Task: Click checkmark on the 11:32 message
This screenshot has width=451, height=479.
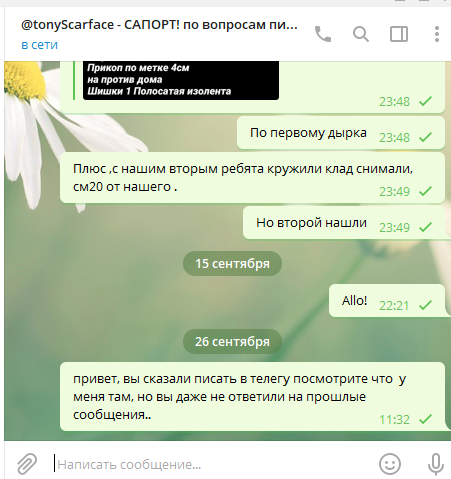Action: 425,419
